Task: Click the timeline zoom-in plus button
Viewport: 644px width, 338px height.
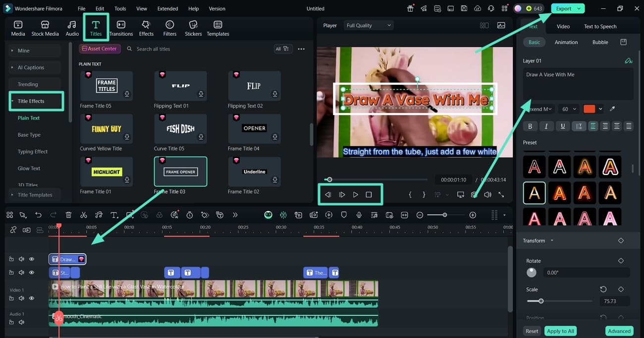Action: [473, 215]
